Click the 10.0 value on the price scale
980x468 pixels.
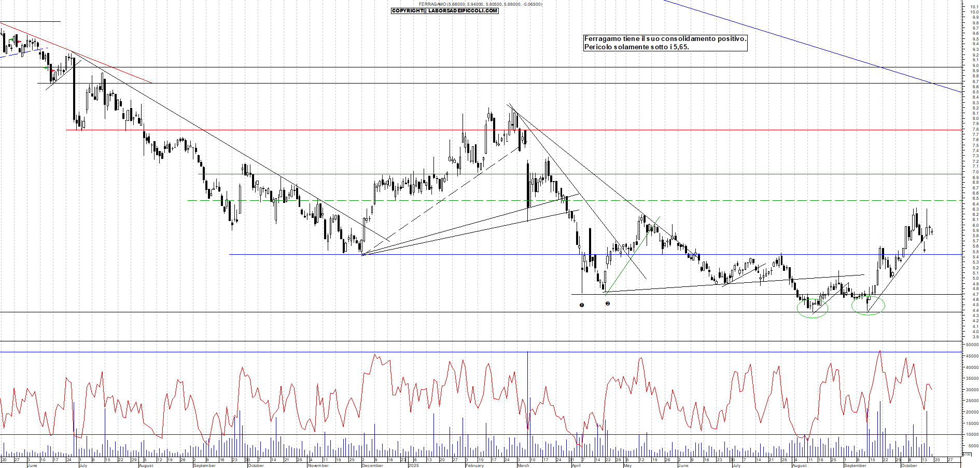[x=974, y=12]
